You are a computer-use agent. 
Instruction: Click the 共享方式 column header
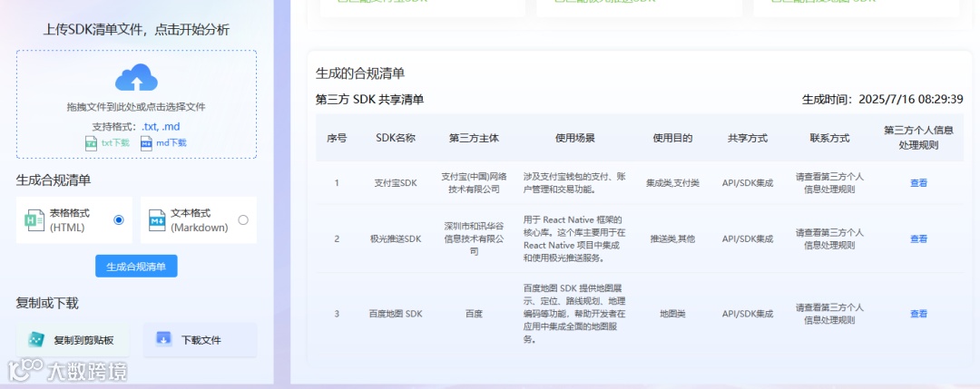tap(748, 138)
